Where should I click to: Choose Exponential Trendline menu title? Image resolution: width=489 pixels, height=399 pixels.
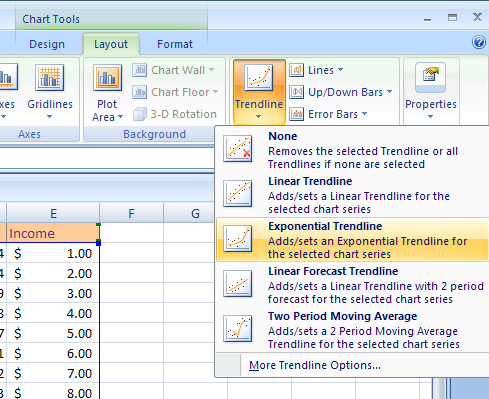(325, 226)
